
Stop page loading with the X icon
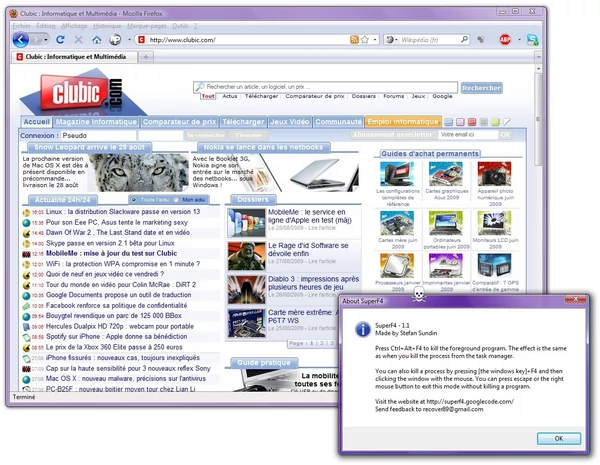[78, 39]
